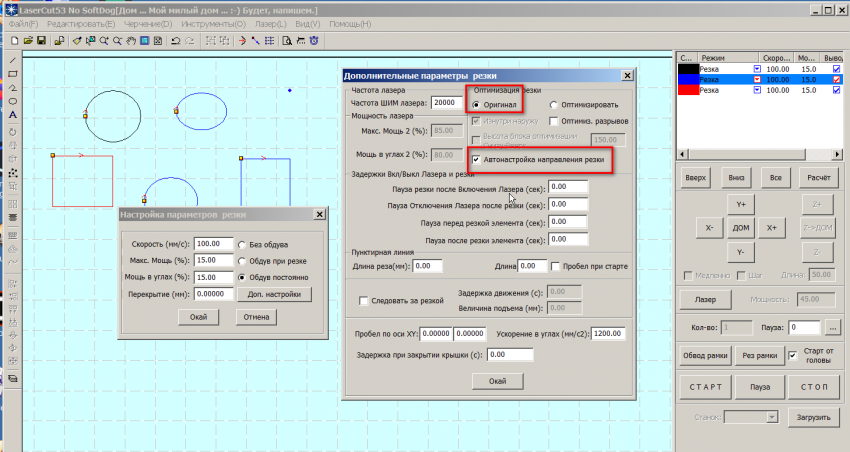The image size is (850, 452).
Task: Select the Оптимизировать radio button
Action: [x=553, y=104]
